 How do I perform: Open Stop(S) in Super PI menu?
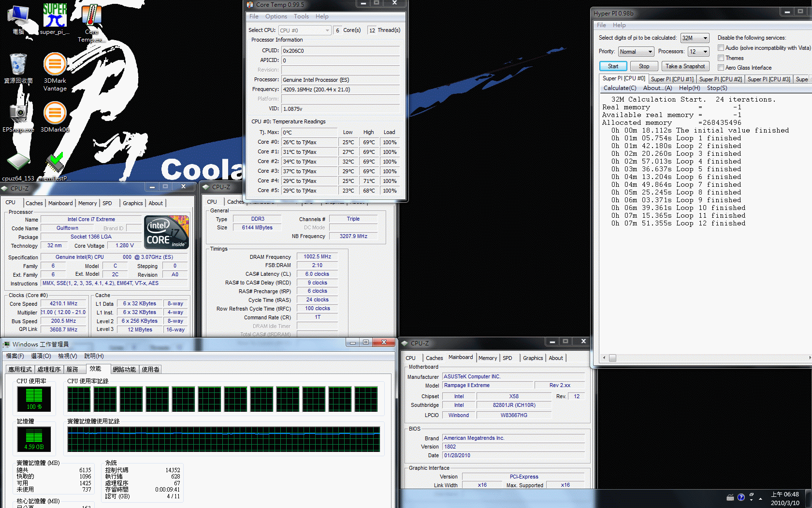click(717, 88)
